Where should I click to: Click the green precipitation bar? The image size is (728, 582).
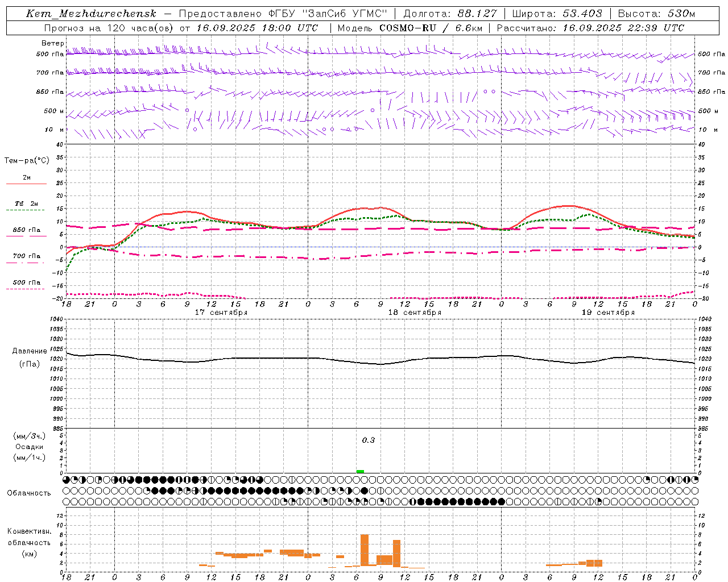[360, 471]
